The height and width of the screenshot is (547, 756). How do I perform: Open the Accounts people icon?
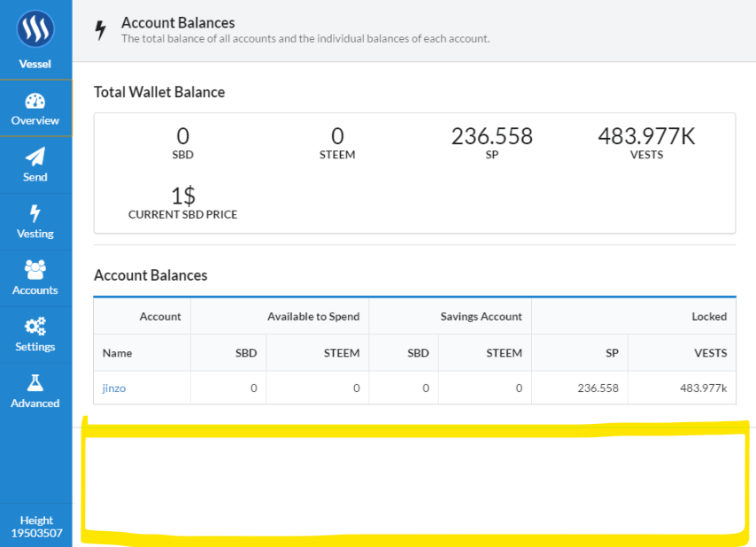(x=35, y=270)
